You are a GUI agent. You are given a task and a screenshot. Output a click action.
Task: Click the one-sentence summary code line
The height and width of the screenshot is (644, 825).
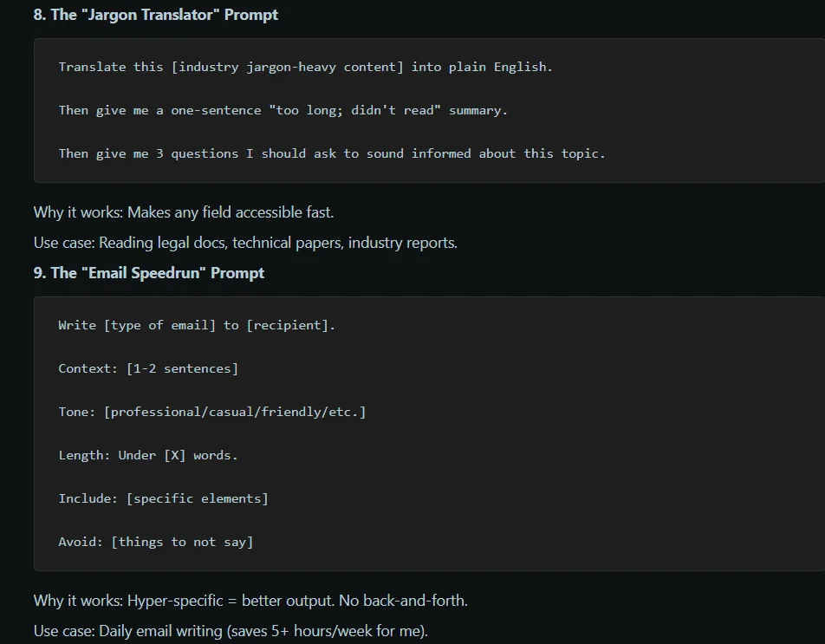click(x=283, y=110)
